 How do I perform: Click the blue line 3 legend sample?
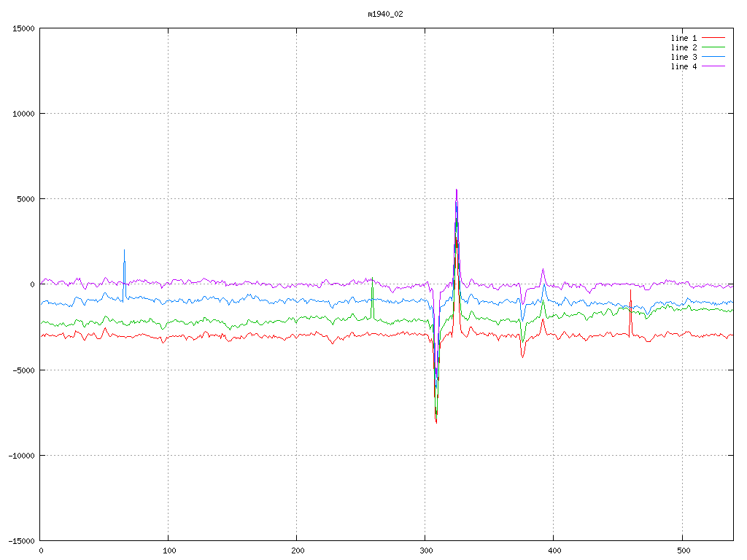coord(713,57)
